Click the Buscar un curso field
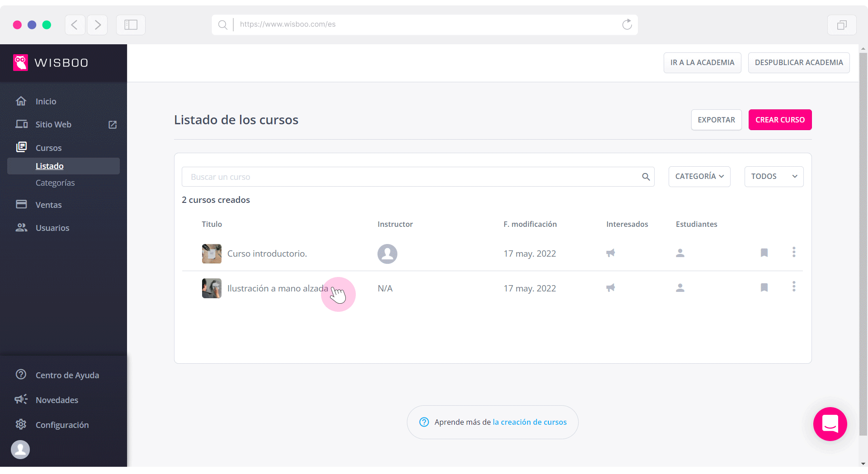 418,177
